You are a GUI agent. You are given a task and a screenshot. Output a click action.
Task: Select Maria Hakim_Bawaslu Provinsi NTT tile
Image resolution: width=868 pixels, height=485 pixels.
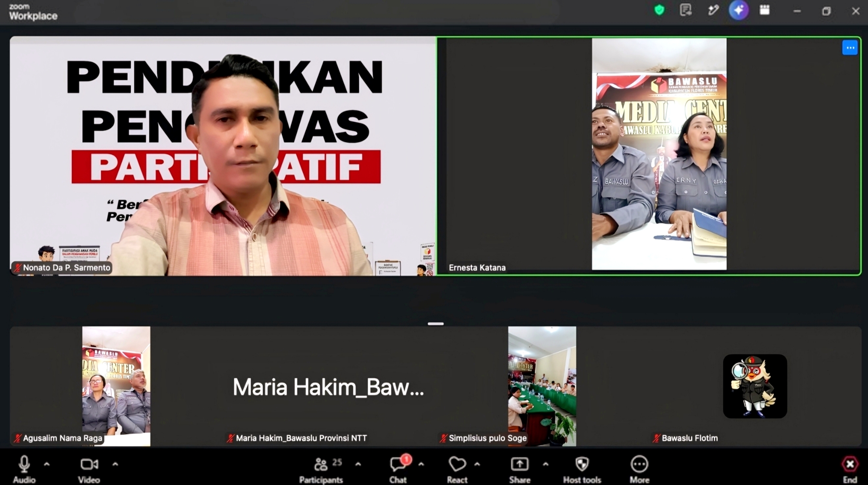tap(329, 386)
